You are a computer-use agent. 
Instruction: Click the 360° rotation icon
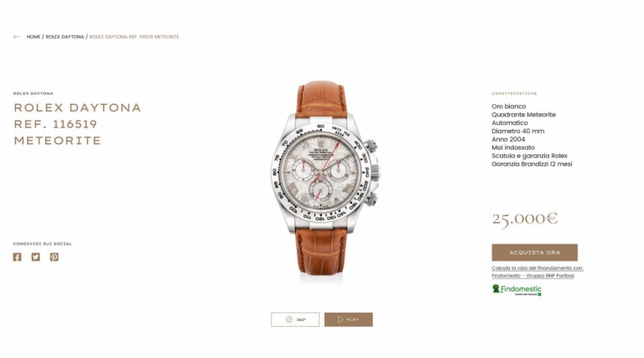point(289,319)
